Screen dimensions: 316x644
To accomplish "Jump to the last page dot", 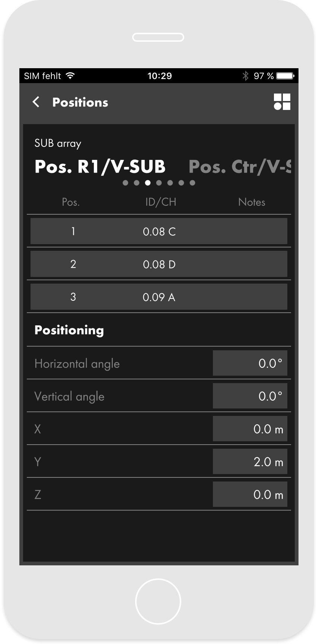I will [x=192, y=183].
